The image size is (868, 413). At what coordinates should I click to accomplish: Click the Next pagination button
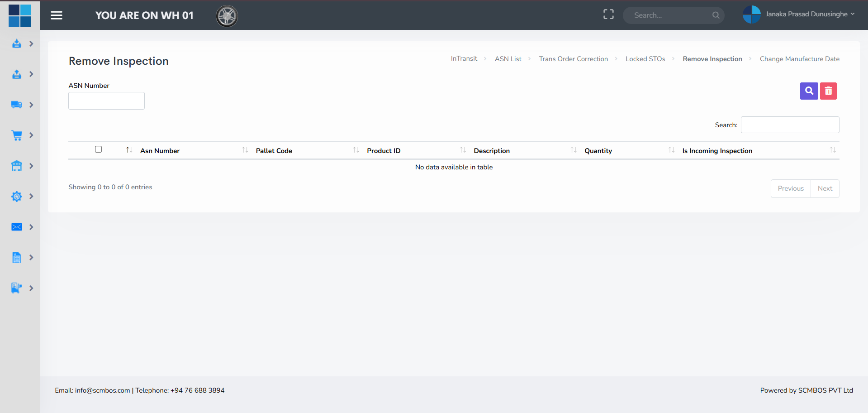[x=825, y=188]
